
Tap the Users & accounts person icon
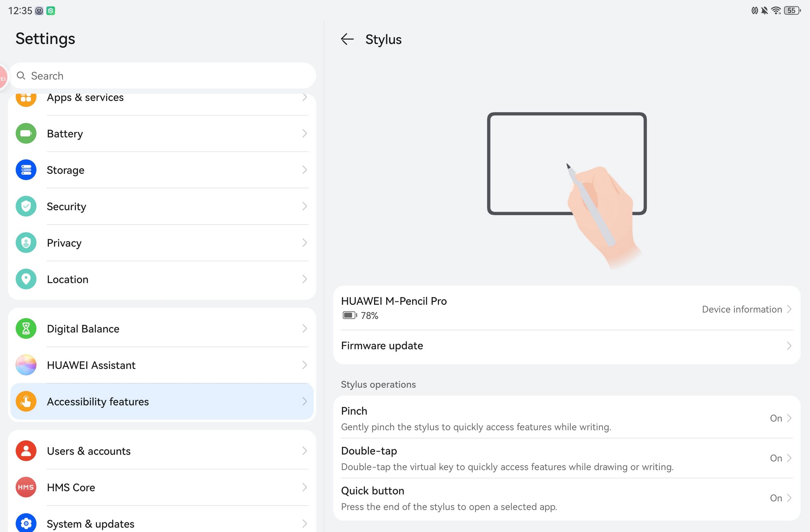(x=26, y=451)
